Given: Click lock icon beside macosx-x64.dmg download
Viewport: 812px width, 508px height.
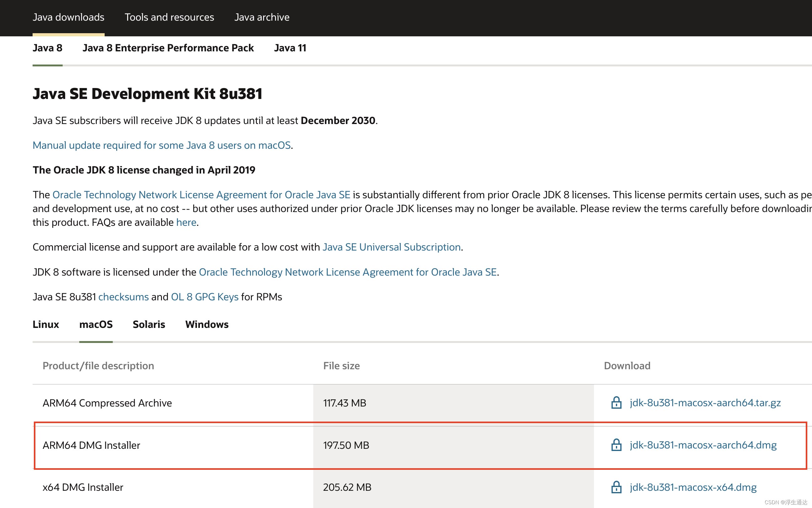Looking at the screenshot, I should 616,487.
